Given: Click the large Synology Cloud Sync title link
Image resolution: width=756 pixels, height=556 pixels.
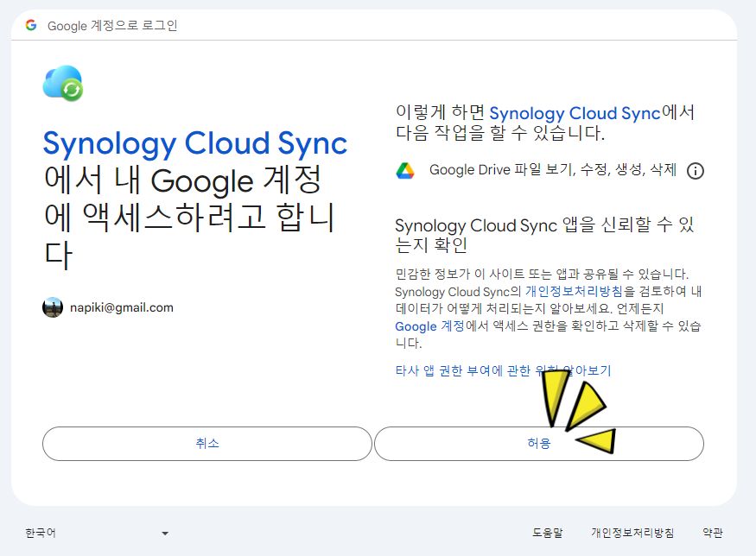Looking at the screenshot, I should point(195,143).
